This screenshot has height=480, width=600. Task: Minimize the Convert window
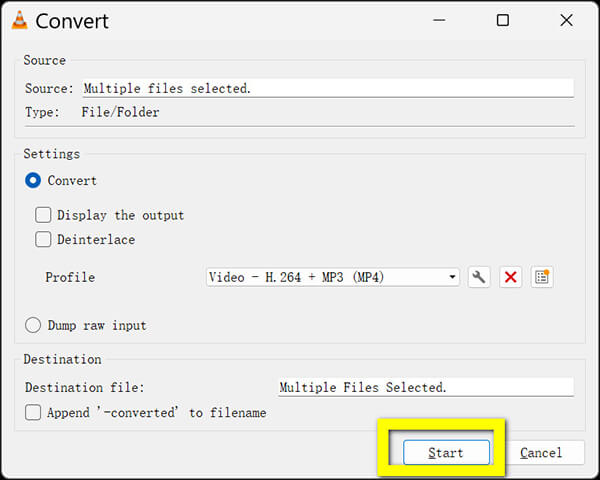[x=439, y=20]
